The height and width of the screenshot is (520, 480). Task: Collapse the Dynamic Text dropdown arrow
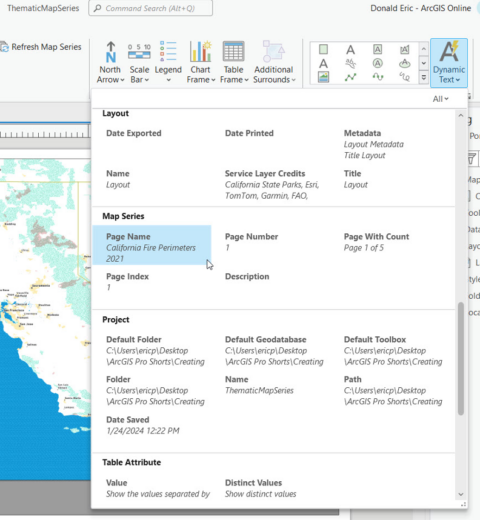tap(458, 80)
